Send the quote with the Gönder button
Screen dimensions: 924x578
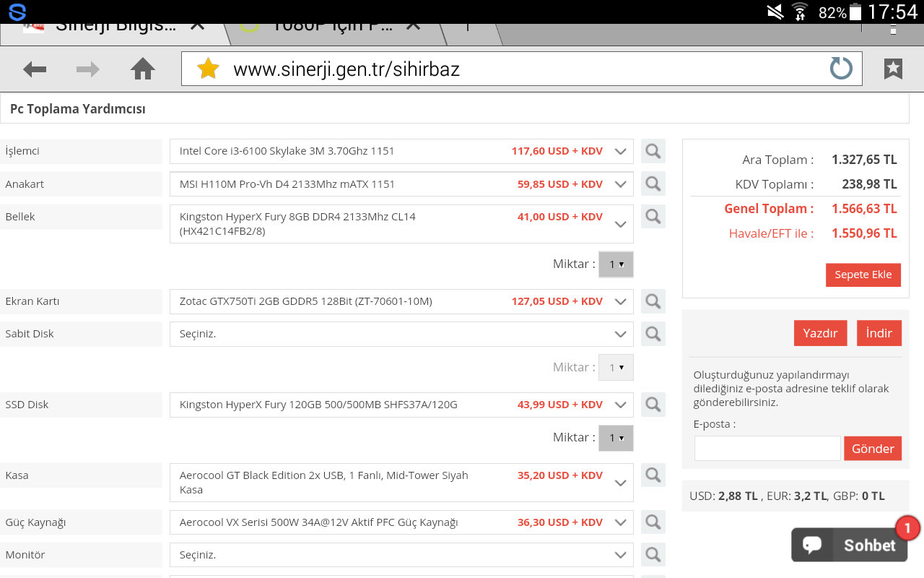pos(873,449)
